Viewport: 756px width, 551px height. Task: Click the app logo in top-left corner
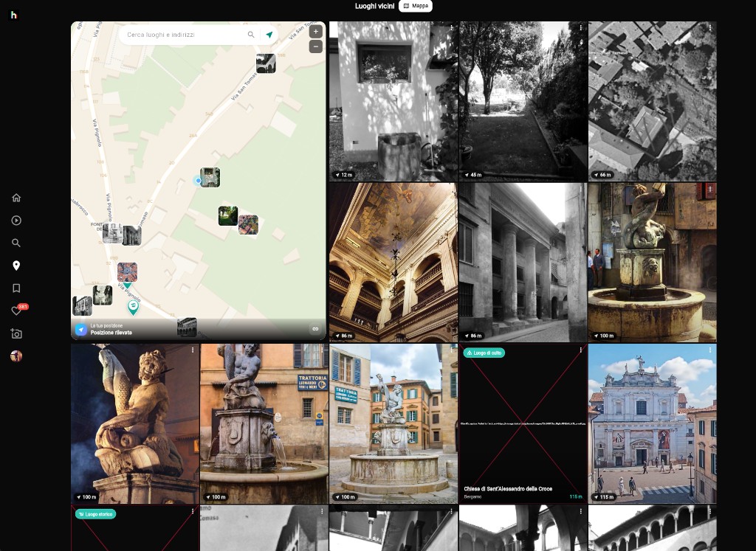pos(14,15)
